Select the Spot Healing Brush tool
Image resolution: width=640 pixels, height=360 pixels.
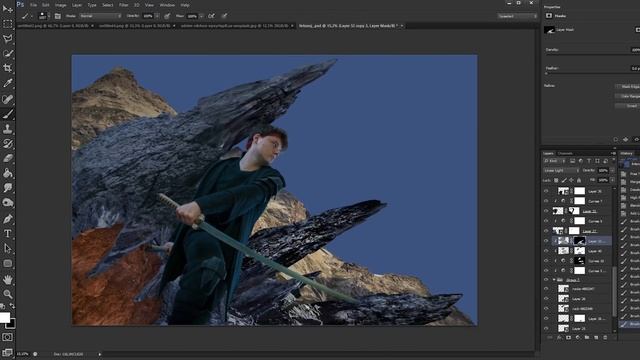point(7,99)
